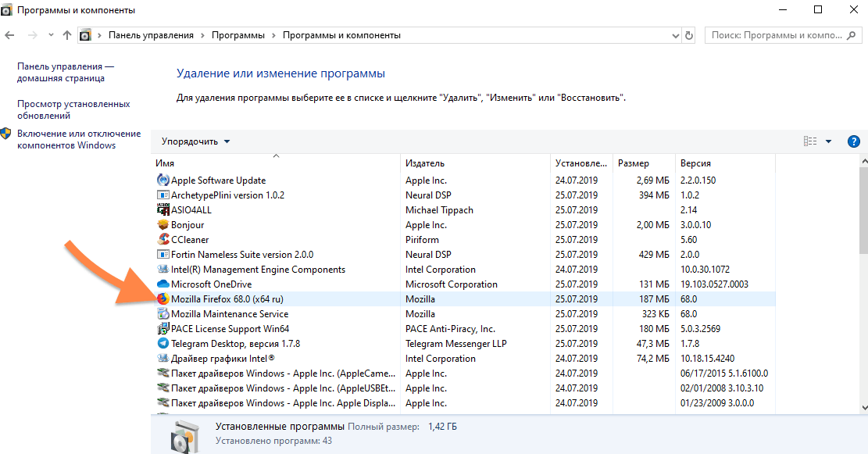
Task: Open the address bar history dropdown
Action: [675, 35]
